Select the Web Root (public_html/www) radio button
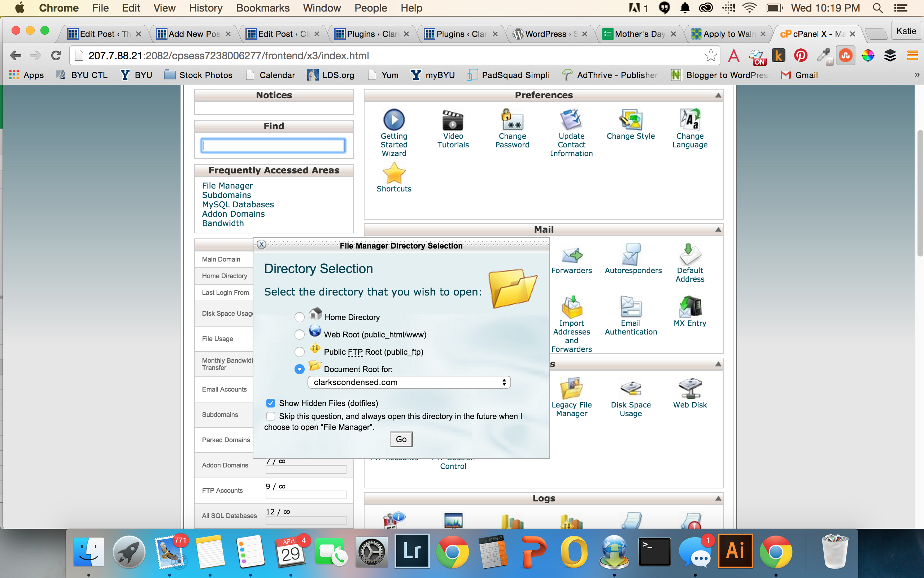924x578 pixels. pyautogui.click(x=299, y=335)
